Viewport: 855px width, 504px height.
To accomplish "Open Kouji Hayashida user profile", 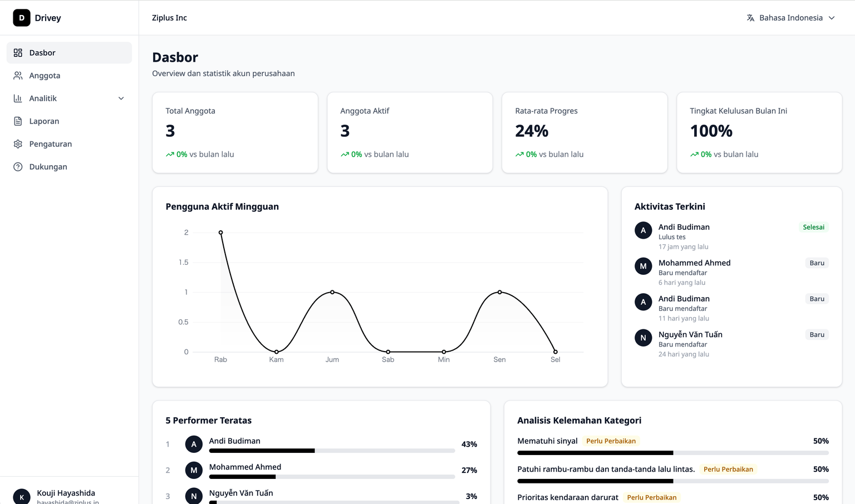I will [66, 493].
